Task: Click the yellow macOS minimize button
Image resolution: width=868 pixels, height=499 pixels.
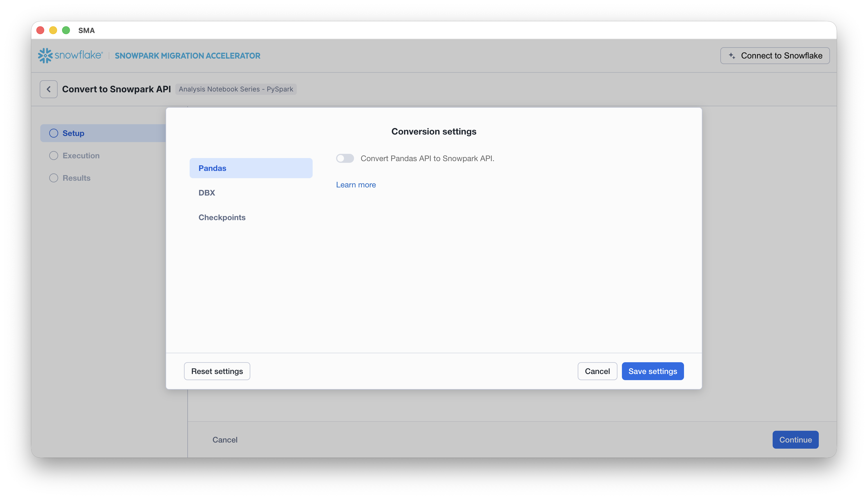Action: 53,30
